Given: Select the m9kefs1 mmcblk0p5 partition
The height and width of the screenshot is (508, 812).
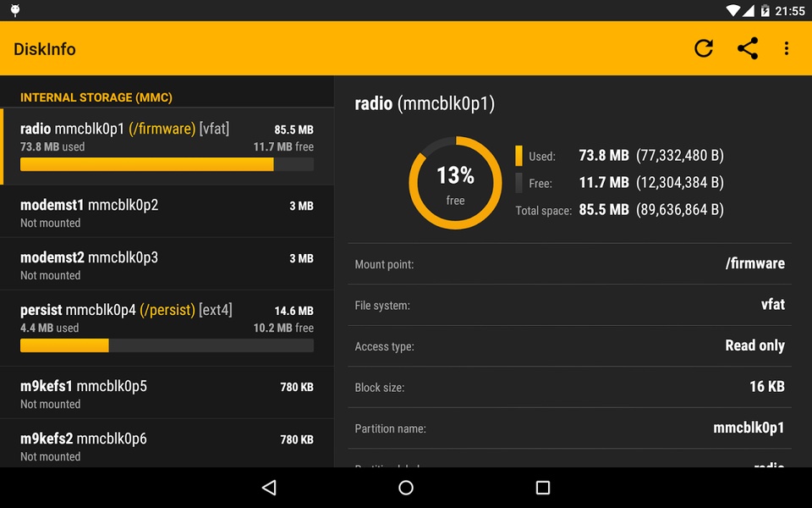Looking at the screenshot, I should tap(167, 393).
